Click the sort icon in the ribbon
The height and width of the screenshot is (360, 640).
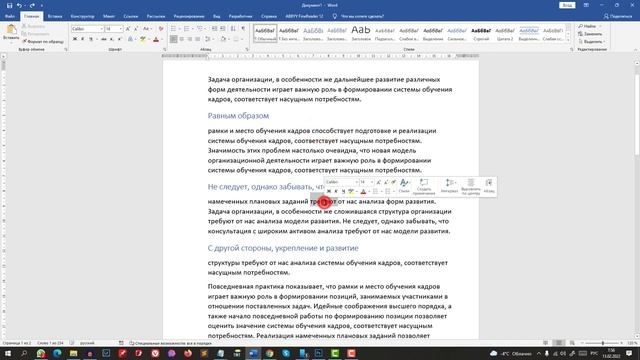[233, 29]
